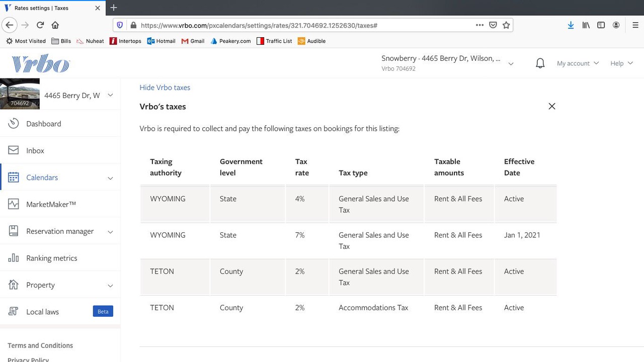Expand the Calendars menu chevron
The image size is (644, 362).
pyautogui.click(x=110, y=178)
